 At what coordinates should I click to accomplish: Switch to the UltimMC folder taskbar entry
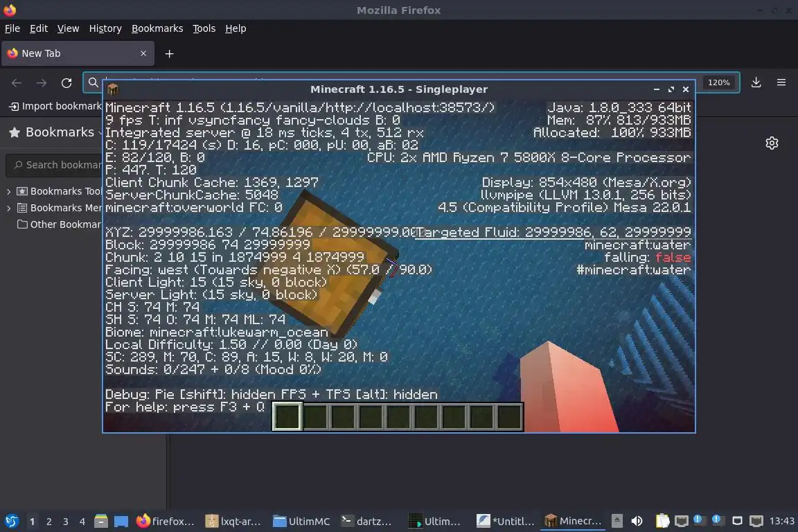[301, 521]
